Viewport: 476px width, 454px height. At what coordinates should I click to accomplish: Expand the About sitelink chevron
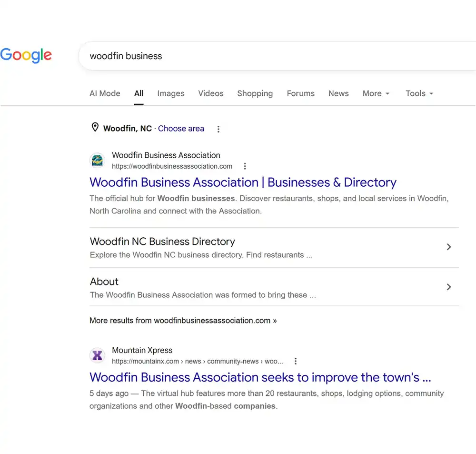pyautogui.click(x=449, y=287)
